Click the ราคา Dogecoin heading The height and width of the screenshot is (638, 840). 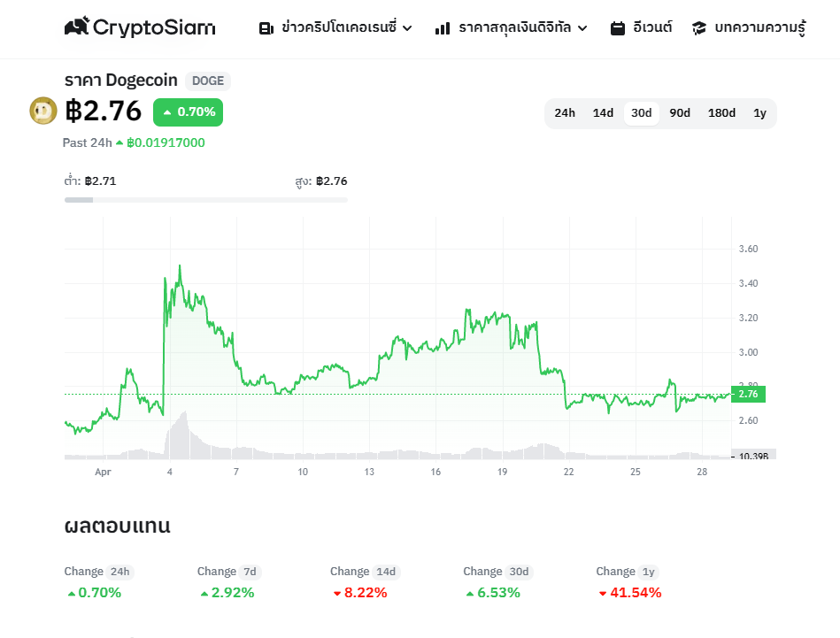click(121, 81)
